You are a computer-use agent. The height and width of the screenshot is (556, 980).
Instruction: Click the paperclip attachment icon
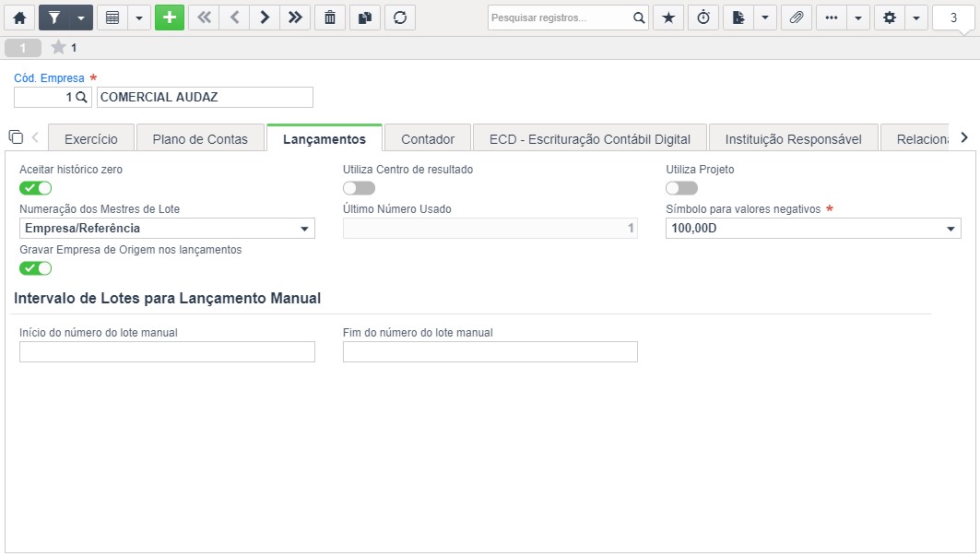797,18
